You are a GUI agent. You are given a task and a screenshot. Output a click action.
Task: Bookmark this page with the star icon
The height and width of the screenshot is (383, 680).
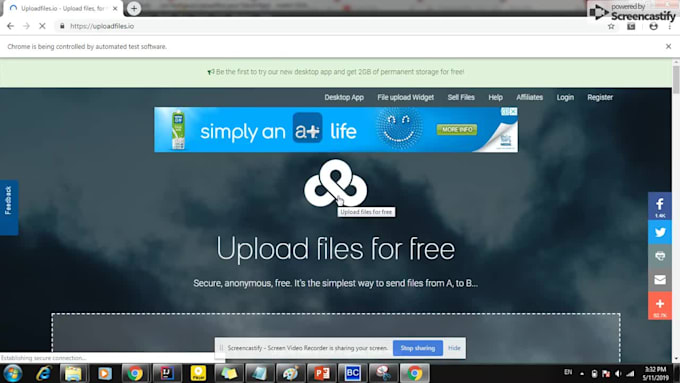coord(611,26)
